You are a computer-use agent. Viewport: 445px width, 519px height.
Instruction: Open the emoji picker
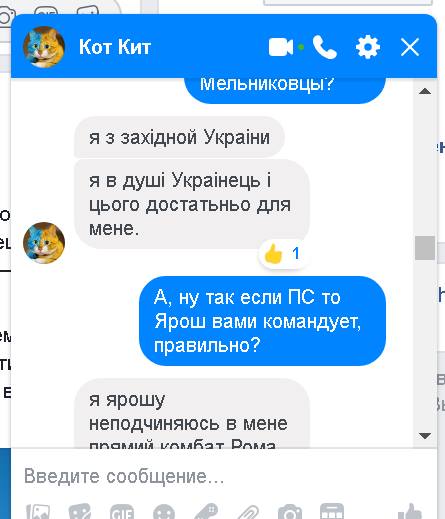point(164,512)
